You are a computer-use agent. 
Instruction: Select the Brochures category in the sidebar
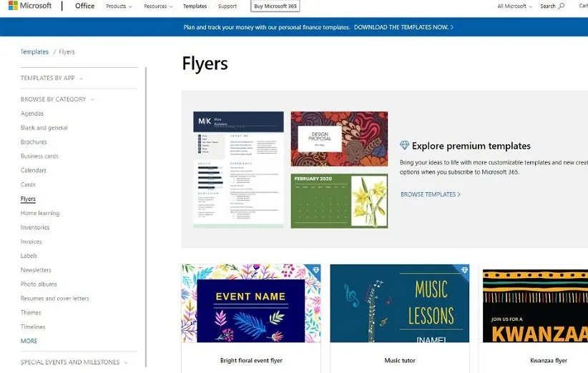tap(34, 142)
